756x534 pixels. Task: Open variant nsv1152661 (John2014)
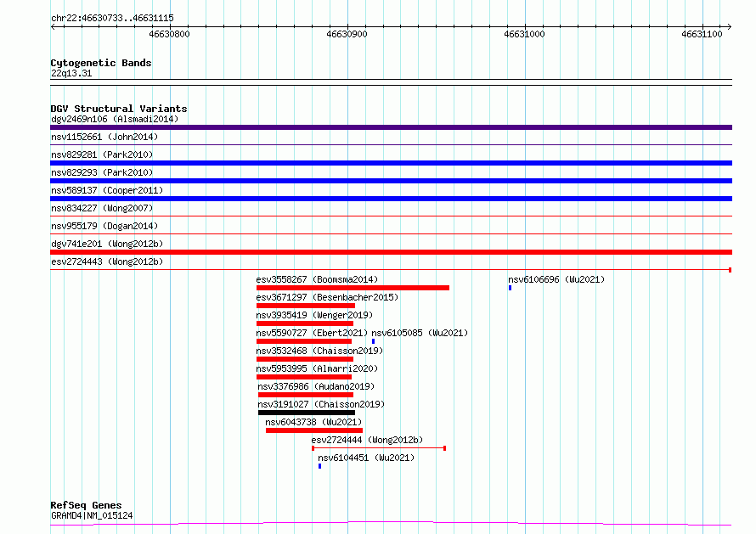tap(104, 137)
